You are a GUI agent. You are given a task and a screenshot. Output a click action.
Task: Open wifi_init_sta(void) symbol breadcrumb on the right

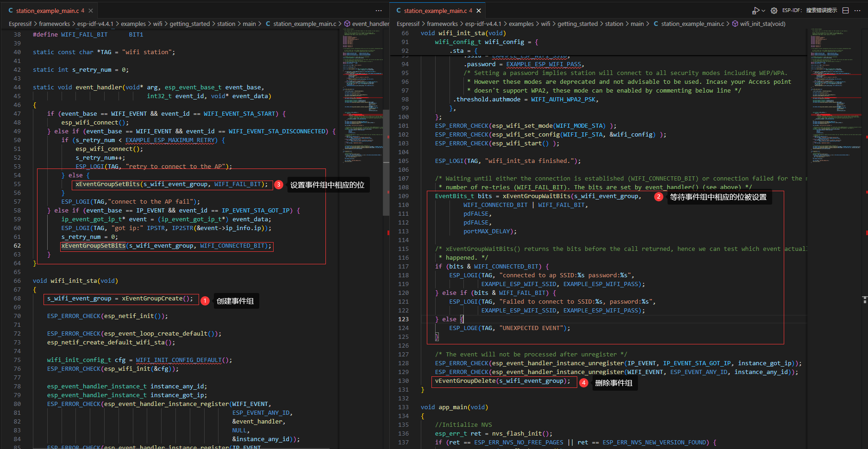[763, 24]
